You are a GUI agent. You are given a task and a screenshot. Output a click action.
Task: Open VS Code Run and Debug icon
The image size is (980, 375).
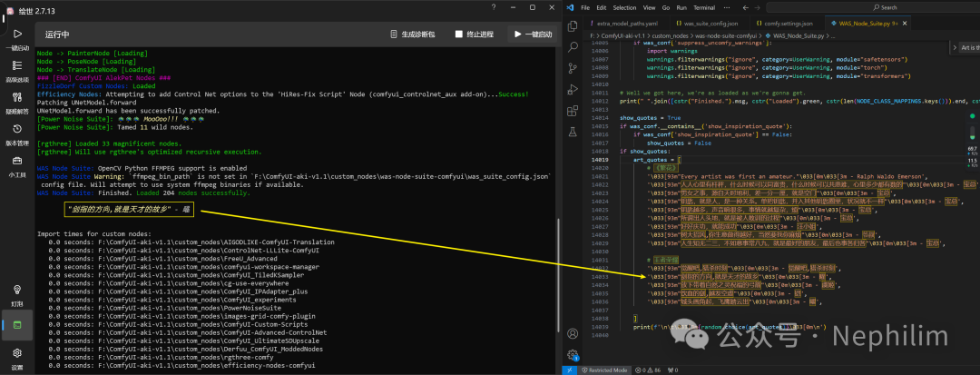coord(572,89)
